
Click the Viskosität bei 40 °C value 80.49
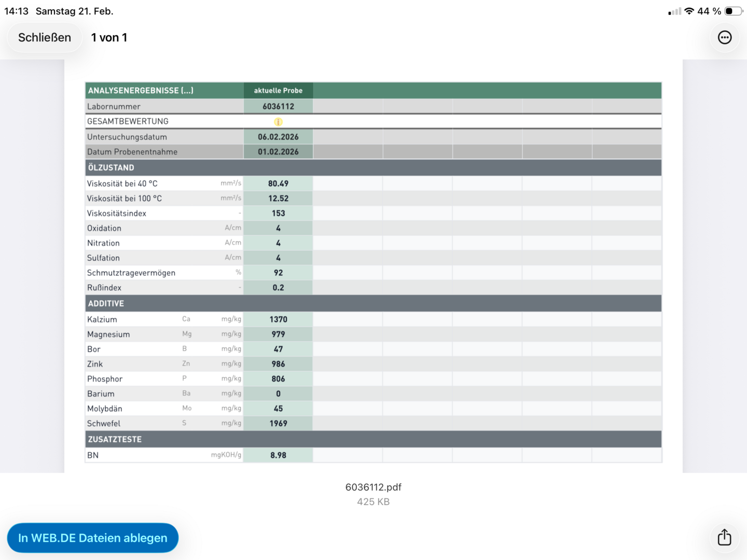pyautogui.click(x=278, y=184)
